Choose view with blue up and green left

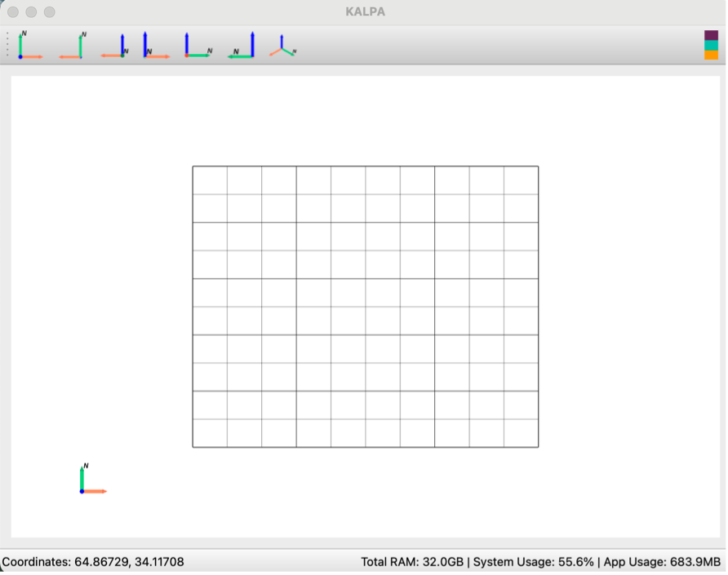(241, 45)
